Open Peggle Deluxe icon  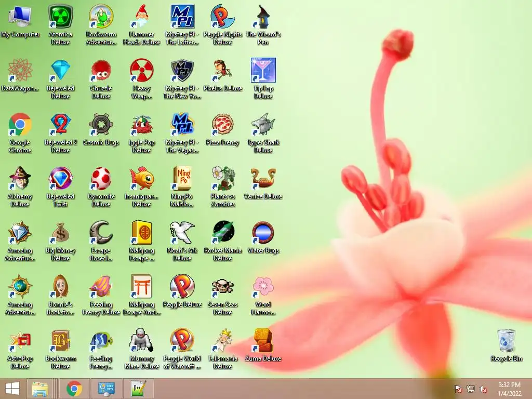point(182,287)
